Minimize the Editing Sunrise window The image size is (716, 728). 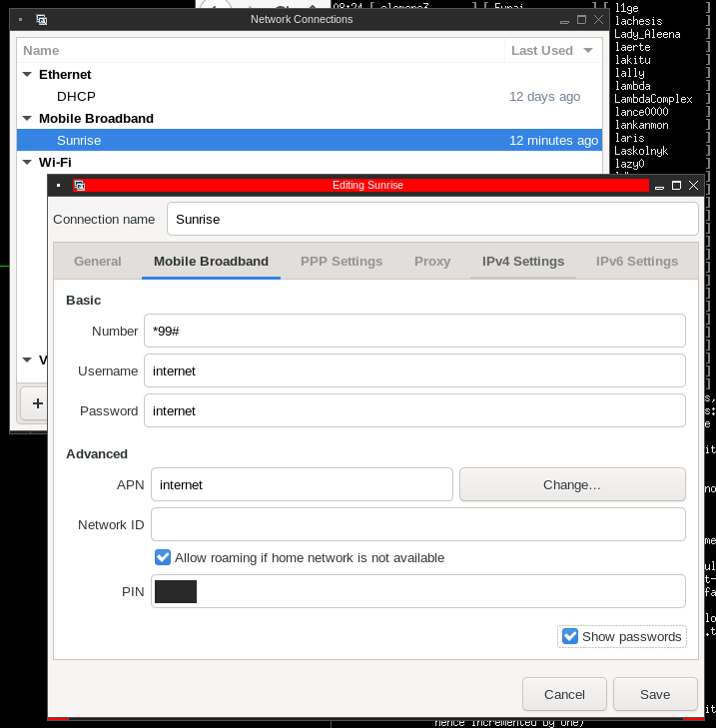tap(659, 186)
